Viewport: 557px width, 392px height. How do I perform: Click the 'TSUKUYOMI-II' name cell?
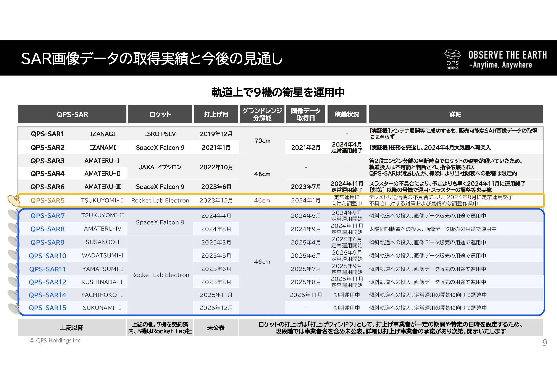click(x=103, y=215)
